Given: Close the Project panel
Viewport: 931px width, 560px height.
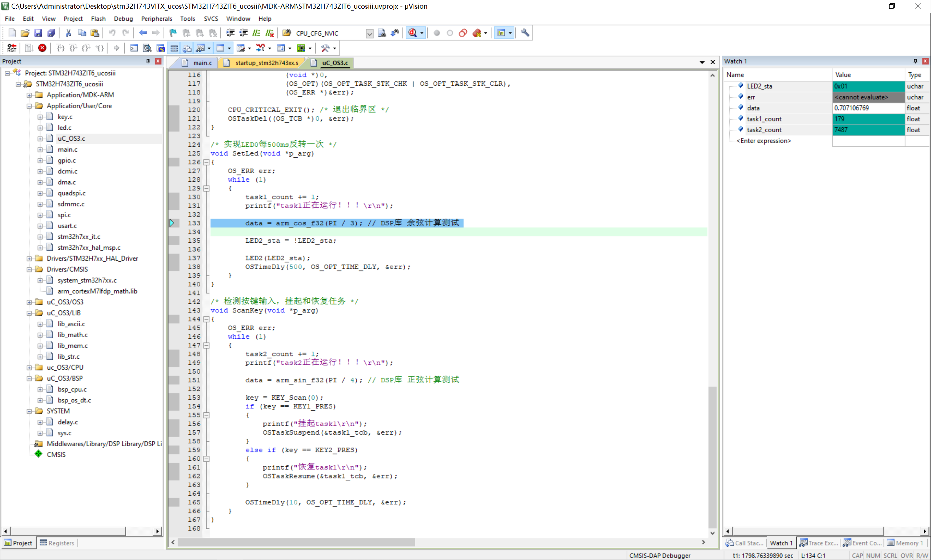Looking at the screenshot, I should click(158, 61).
